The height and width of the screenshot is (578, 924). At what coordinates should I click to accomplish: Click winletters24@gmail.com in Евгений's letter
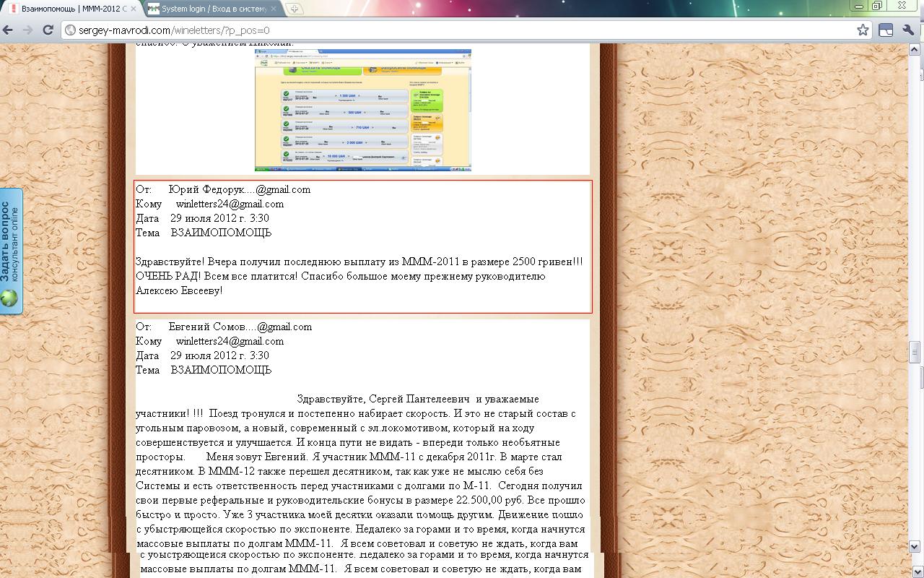pyautogui.click(x=230, y=341)
